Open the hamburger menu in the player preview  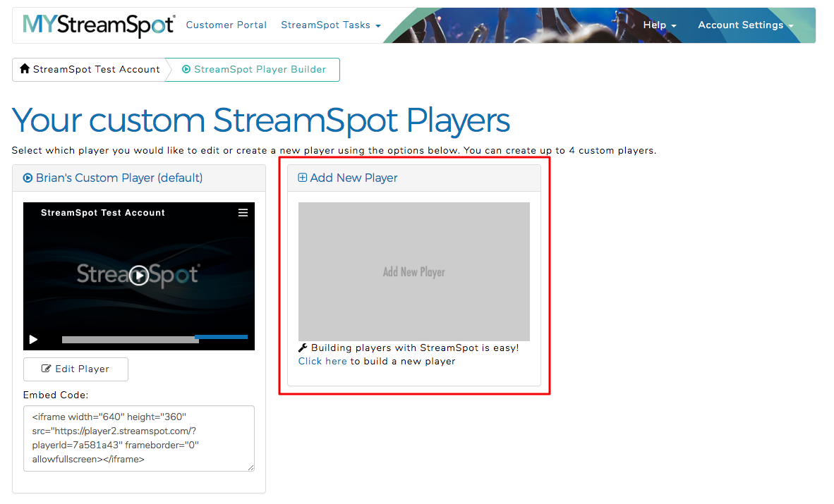[x=243, y=213]
